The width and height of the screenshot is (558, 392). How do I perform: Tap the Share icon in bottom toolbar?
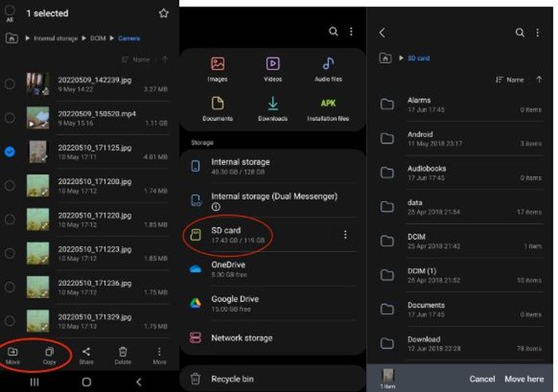[86, 355]
